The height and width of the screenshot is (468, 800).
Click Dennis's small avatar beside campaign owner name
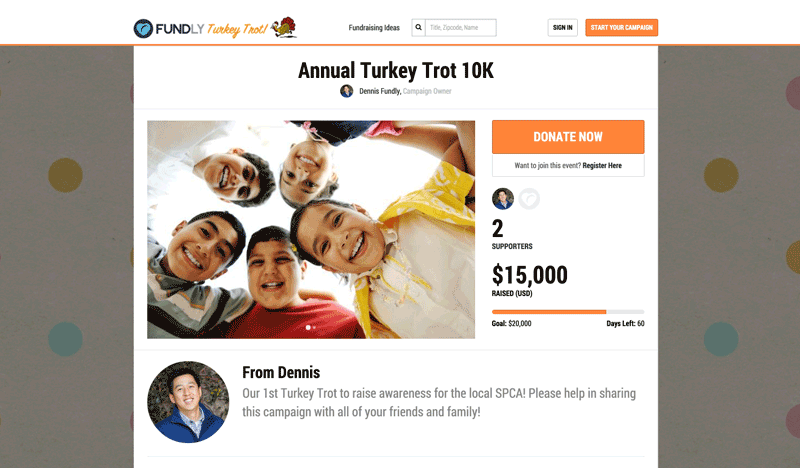tap(346, 91)
